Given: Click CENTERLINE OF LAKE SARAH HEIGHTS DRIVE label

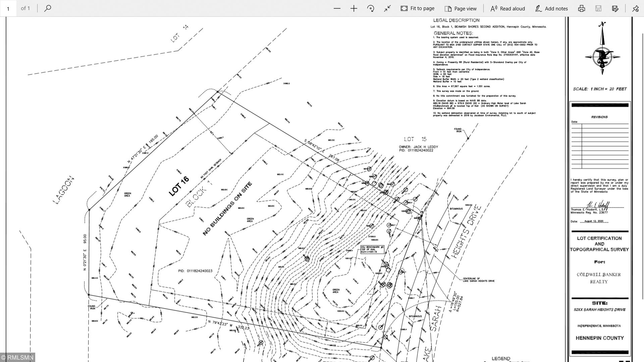Looking at the screenshot, I should (x=479, y=280).
